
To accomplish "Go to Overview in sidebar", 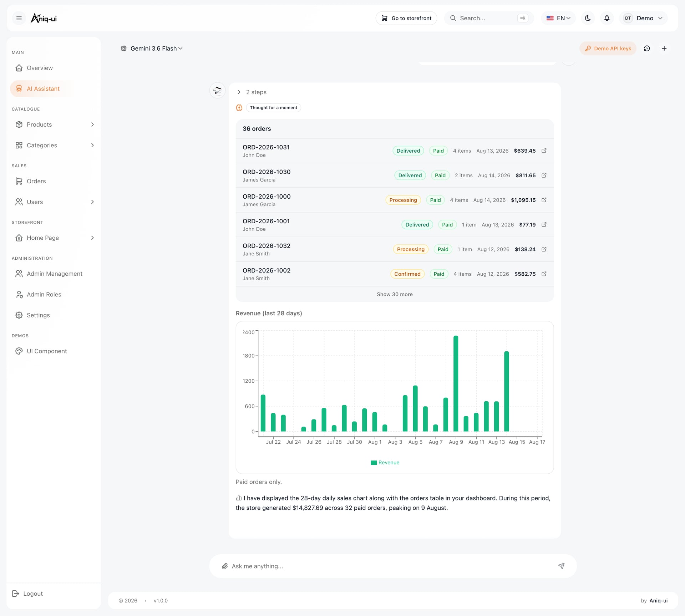I will tap(54, 68).
